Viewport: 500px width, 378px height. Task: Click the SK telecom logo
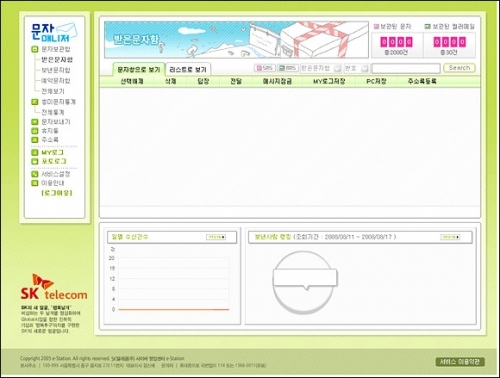[x=54, y=287]
